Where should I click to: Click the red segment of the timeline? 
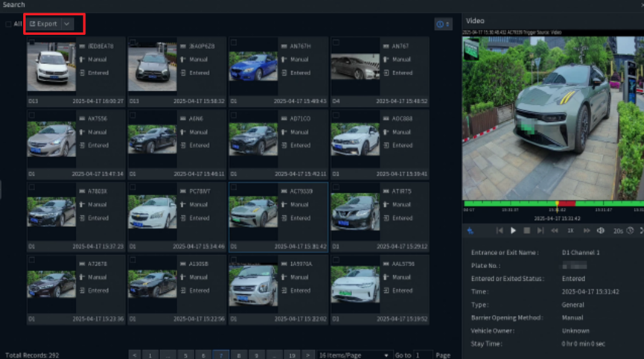[x=567, y=204]
